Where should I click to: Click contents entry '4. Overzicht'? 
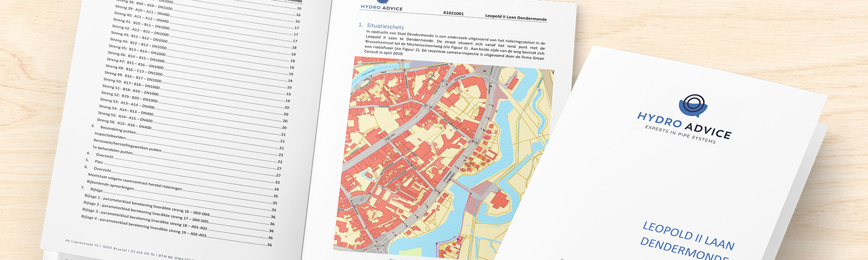coord(100,155)
